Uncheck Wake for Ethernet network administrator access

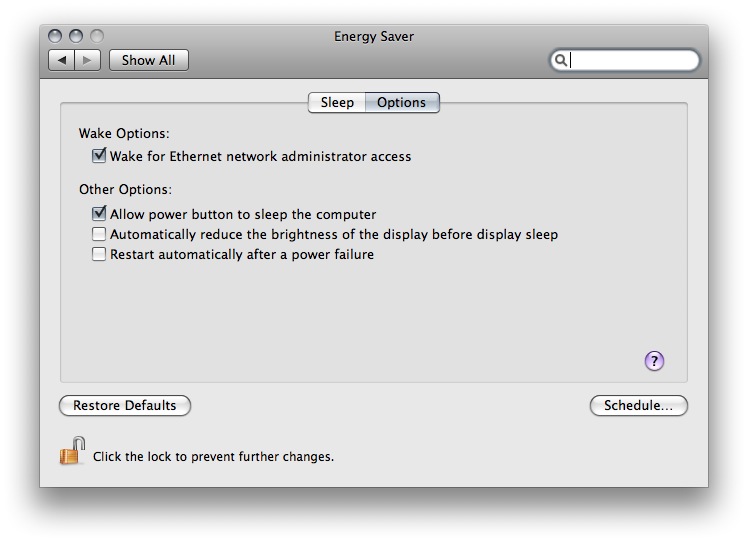99,156
